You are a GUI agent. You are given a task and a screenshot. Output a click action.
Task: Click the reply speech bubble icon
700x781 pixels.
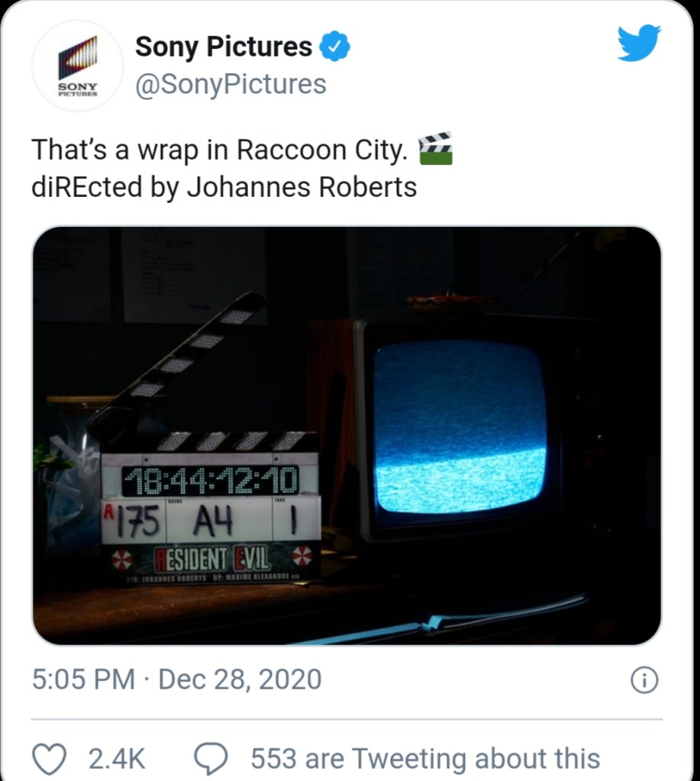[210, 758]
